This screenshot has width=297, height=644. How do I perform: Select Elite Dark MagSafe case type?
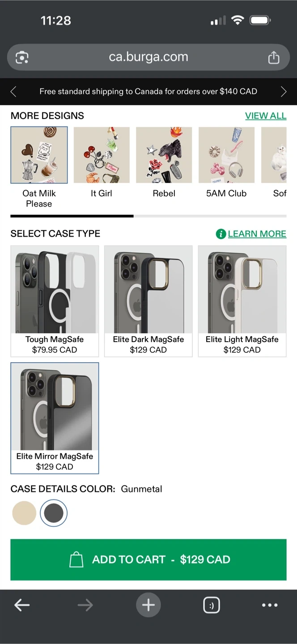pyautogui.click(x=148, y=301)
